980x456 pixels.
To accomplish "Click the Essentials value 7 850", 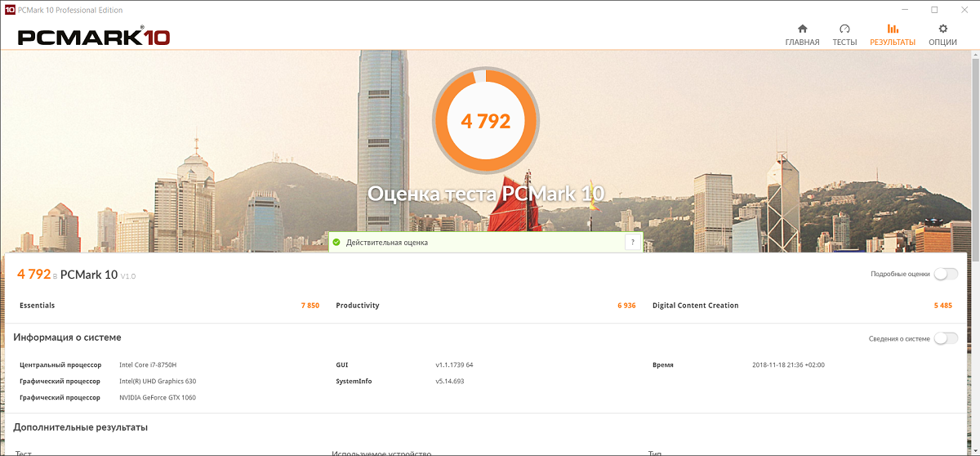I will coord(310,306).
